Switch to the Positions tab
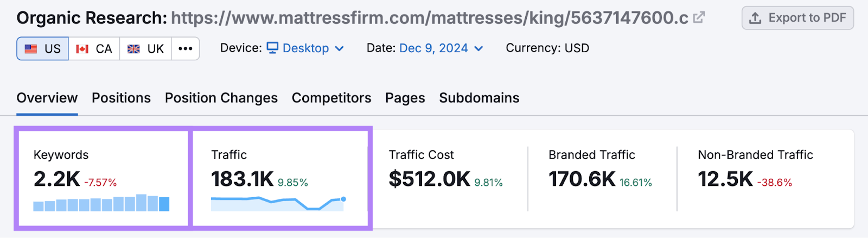Image resolution: width=868 pixels, height=238 pixels. (121, 98)
